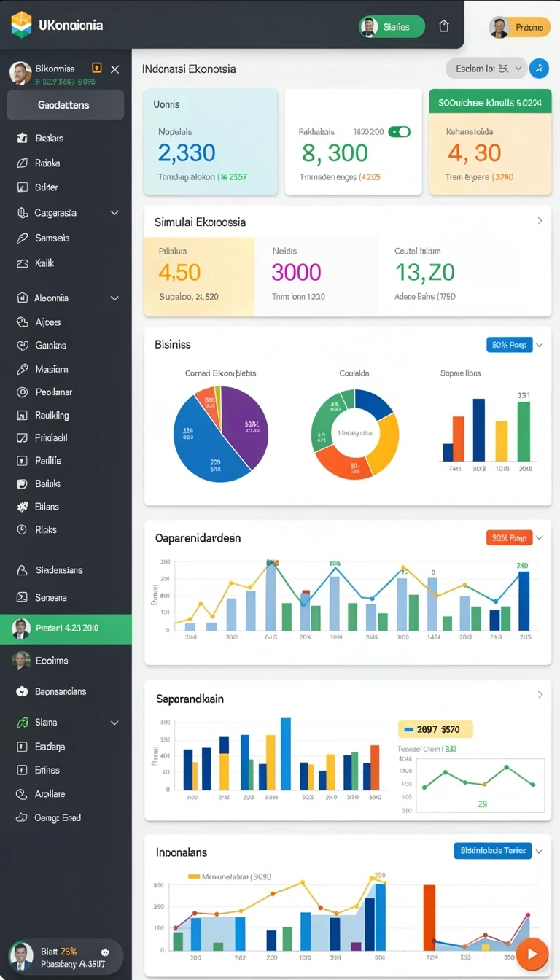Screen dimensions: 560x980
Task: Click the orange play button
Action: pyautogui.click(x=532, y=954)
